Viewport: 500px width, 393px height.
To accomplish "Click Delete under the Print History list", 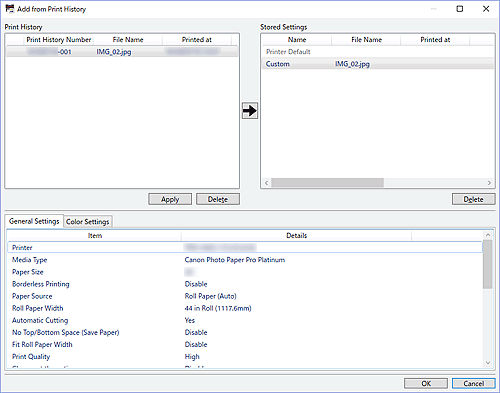I will (x=218, y=199).
